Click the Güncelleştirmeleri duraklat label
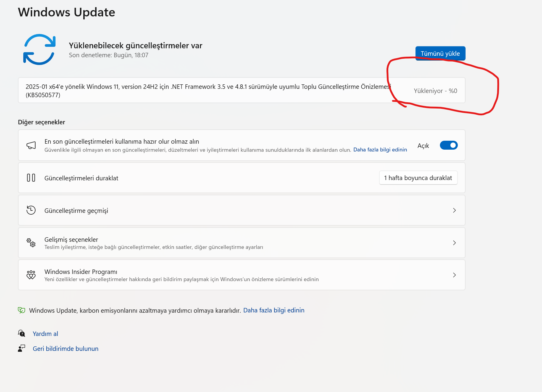 [81, 178]
